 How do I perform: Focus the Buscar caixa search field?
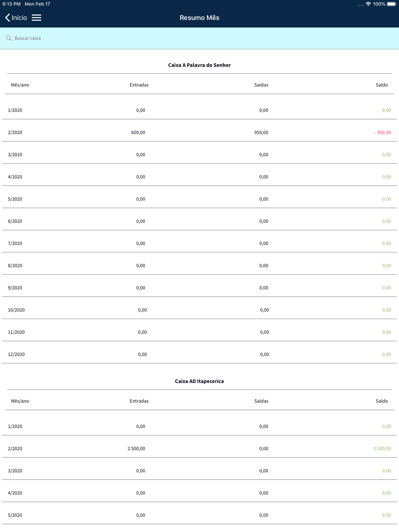[x=199, y=38]
